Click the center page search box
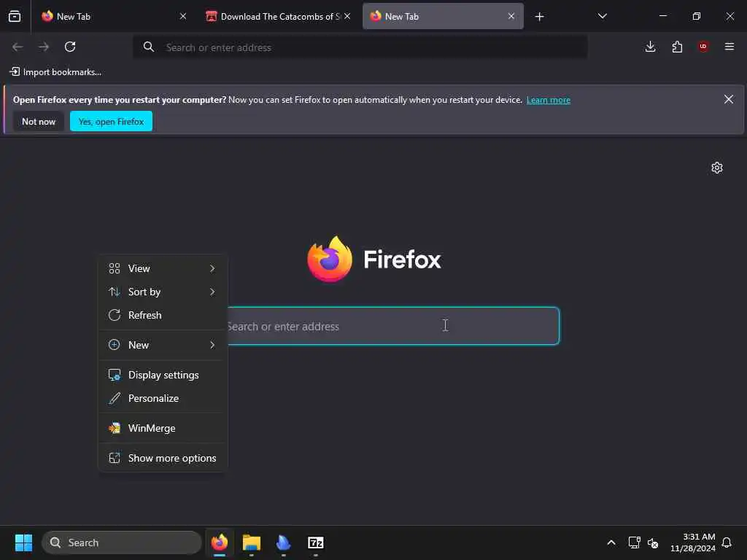The image size is (747, 560). pos(393,326)
